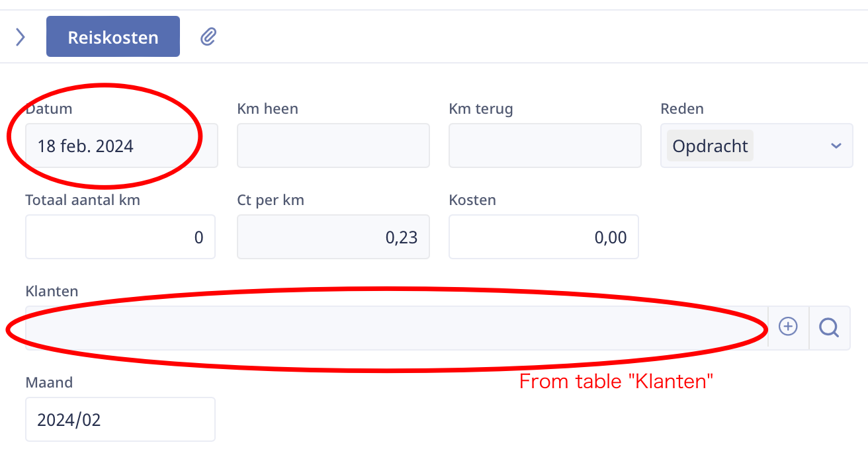Focus the Km heen input field
This screenshot has height=459, width=868.
click(x=333, y=146)
